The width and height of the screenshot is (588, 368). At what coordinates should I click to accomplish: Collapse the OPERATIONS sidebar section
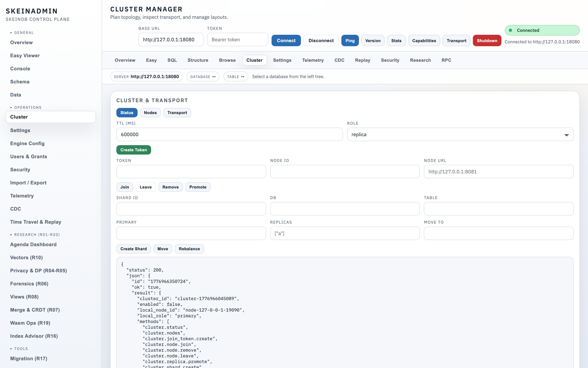pos(26,107)
